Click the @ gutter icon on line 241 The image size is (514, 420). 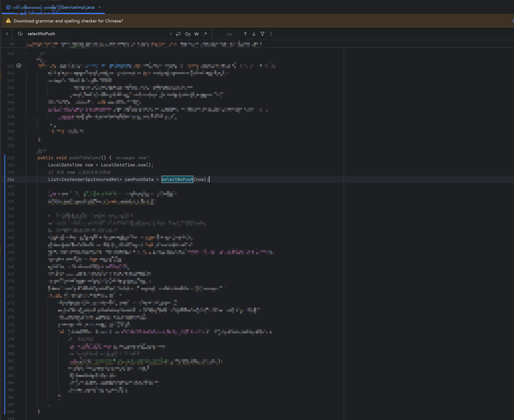(19, 66)
